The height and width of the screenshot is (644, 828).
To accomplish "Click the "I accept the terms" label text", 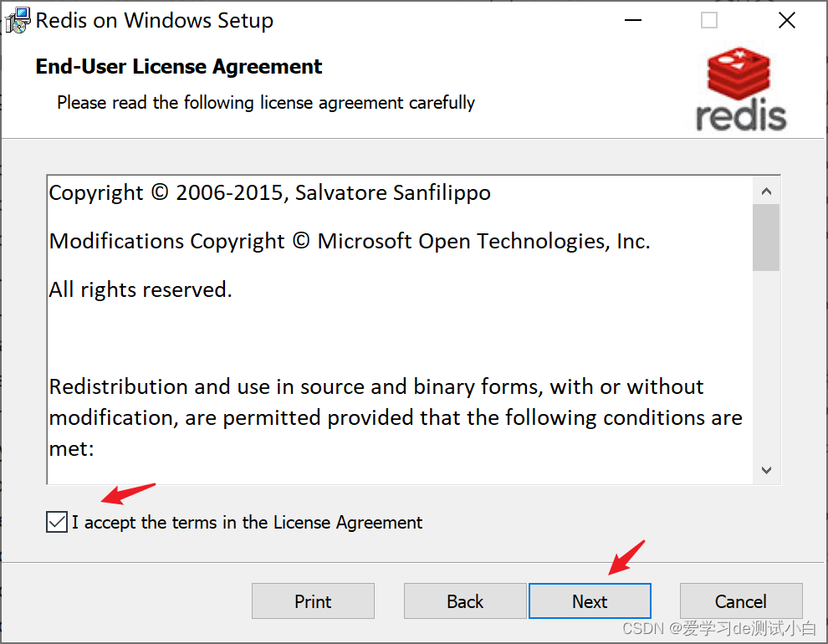I will pos(247,523).
